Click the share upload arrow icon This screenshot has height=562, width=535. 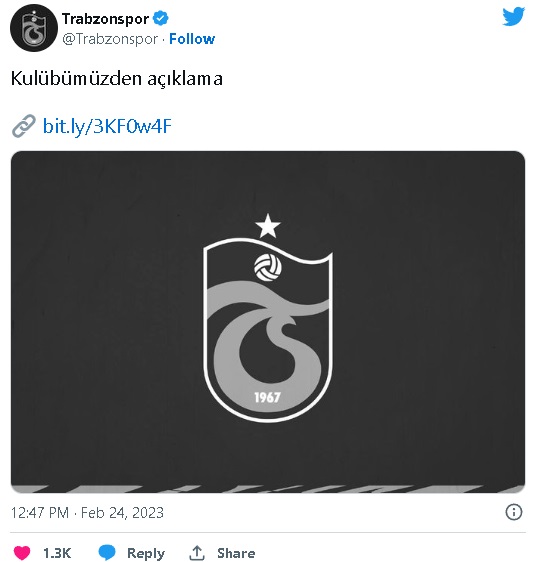pos(197,552)
